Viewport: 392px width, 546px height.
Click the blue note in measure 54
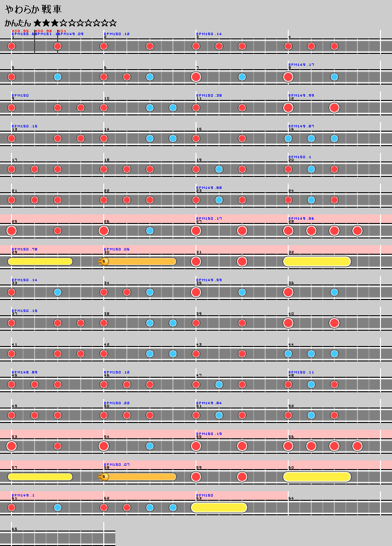click(x=150, y=446)
